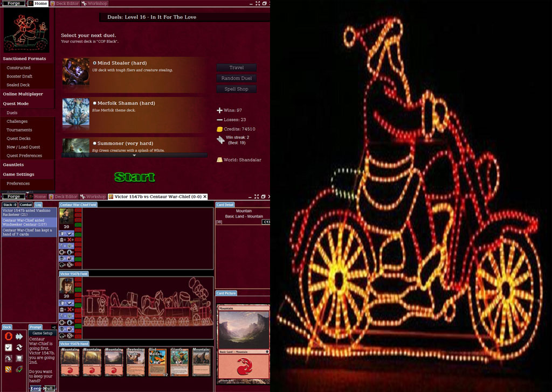Select the Merfolk Shaman (hard) radio button

(x=95, y=103)
